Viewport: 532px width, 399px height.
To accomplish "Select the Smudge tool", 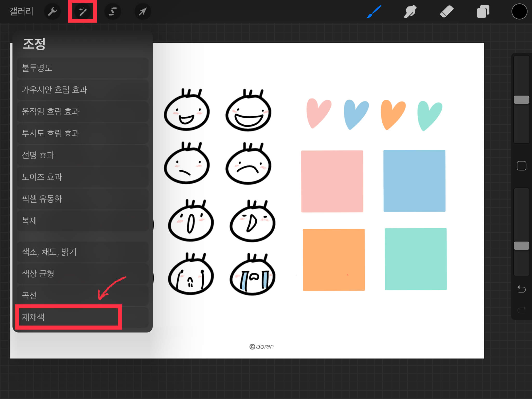I will coord(410,11).
